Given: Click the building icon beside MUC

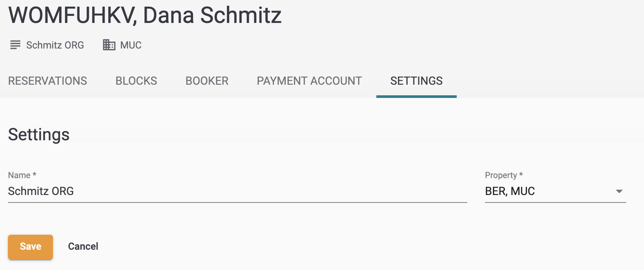Looking at the screenshot, I should click(109, 45).
